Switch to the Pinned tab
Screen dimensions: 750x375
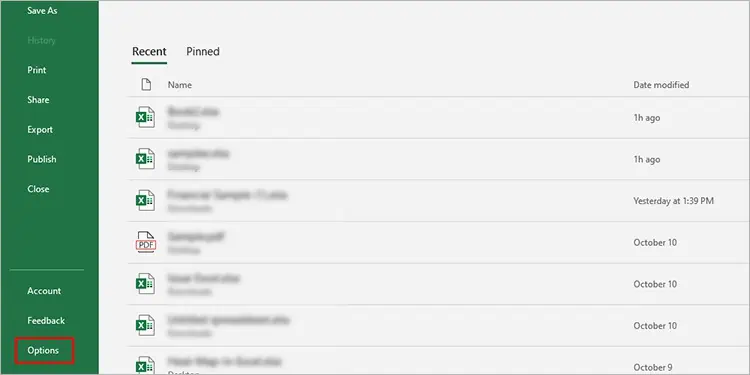coord(203,52)
